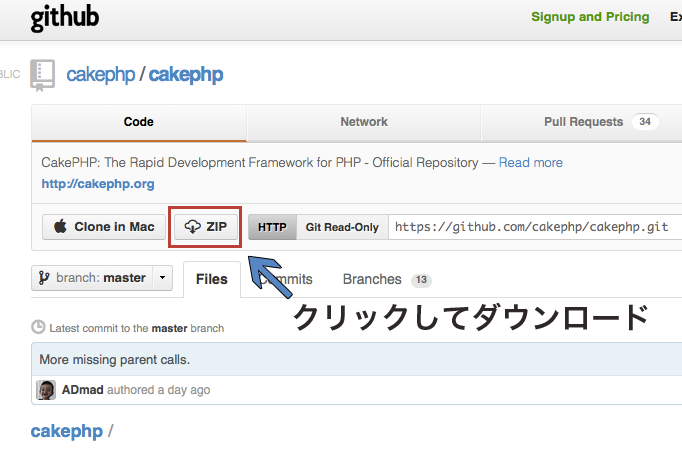
Task: Switch to the Network tab
Action: point(363,122)
